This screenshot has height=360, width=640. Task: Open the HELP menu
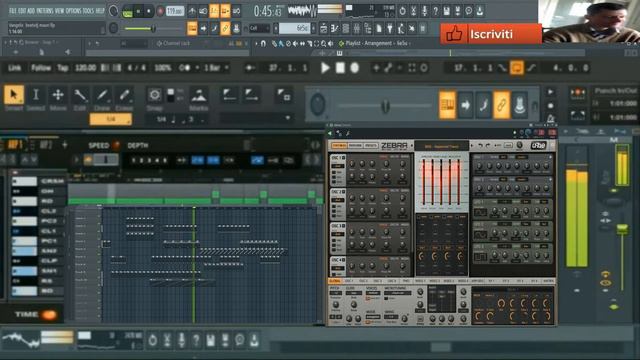100,11
